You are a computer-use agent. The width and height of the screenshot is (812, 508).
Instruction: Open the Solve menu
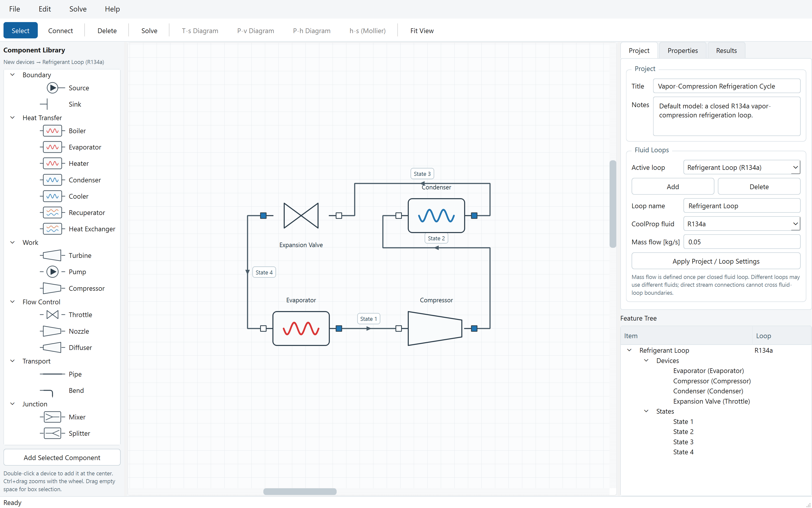[x=78, y=9]
